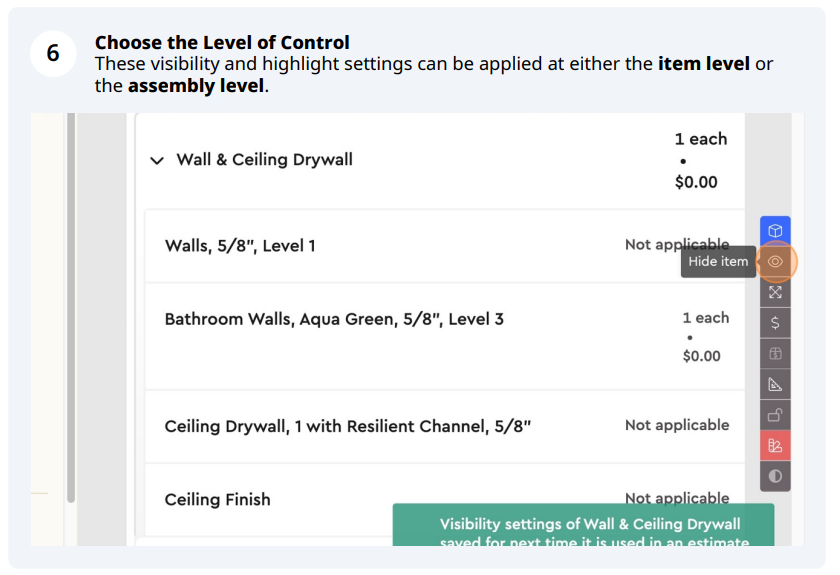This screenshot has width=840, height=575.
Task: Click the Hide item tooltip label
Action: 718,262
